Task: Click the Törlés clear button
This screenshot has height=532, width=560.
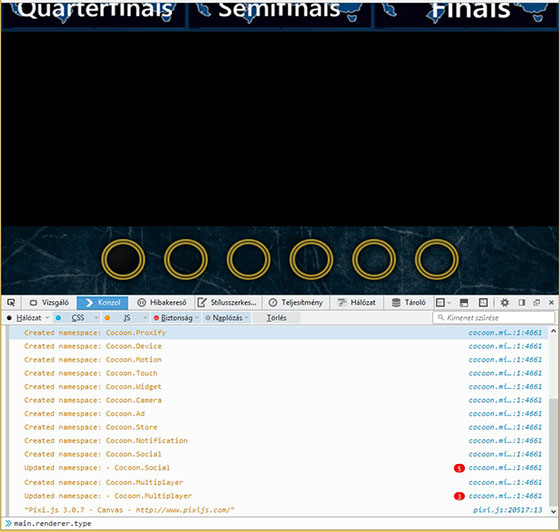Action: tap(276, 317)
